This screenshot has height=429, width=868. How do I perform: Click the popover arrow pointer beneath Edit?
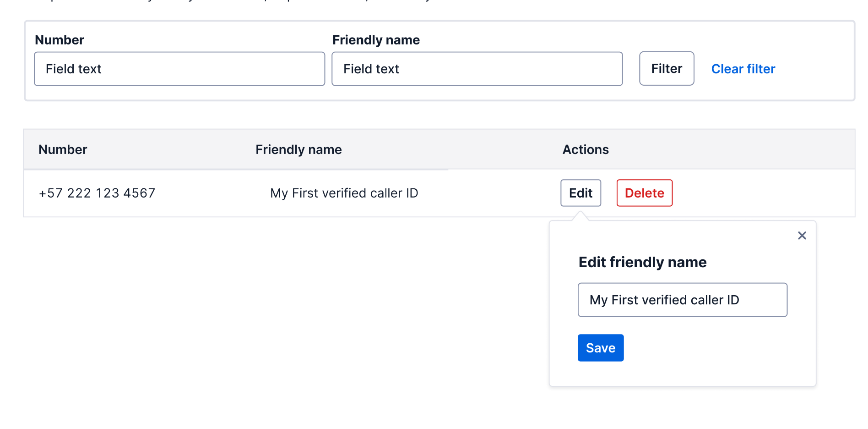click(x=580, y=216)
